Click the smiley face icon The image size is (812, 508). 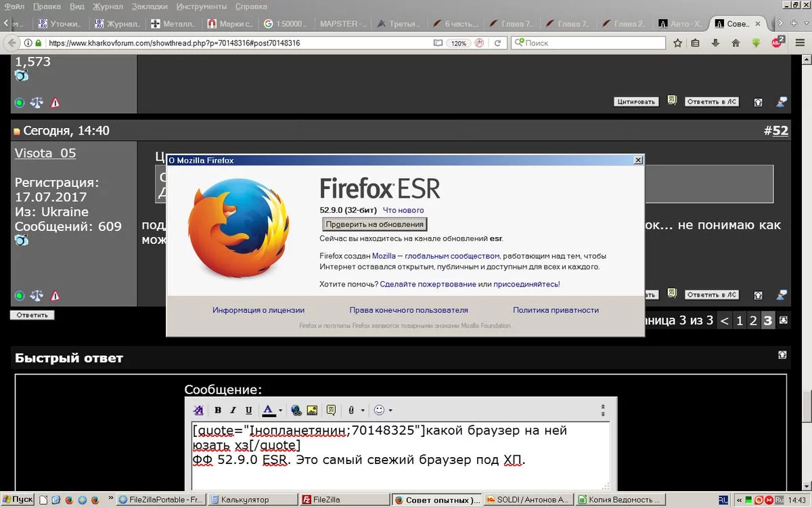pos(380,410)
